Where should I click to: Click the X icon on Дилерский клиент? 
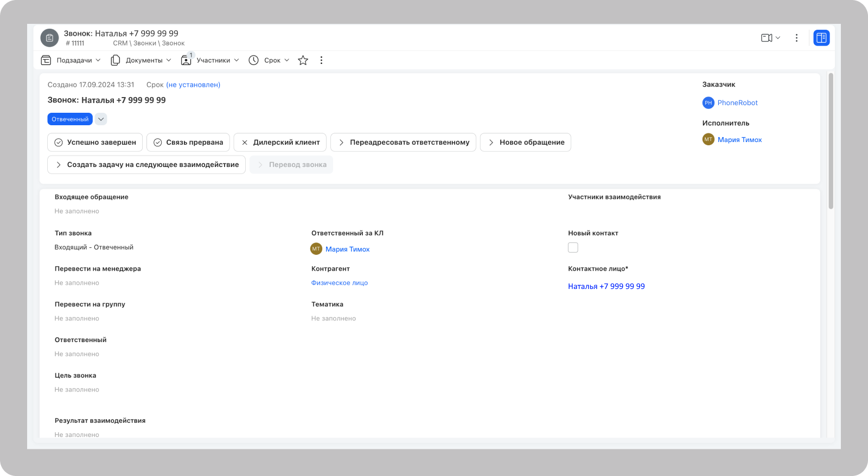[x=245, y=142]
